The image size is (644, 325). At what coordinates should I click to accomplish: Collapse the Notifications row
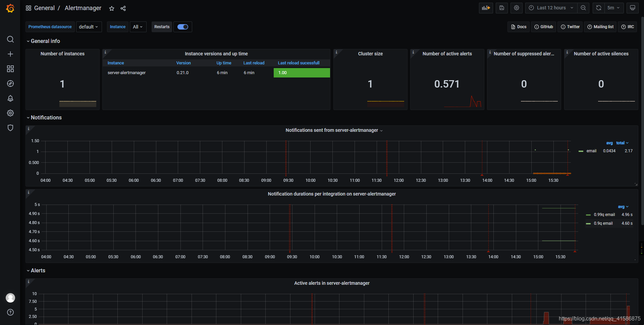[44, 117]
